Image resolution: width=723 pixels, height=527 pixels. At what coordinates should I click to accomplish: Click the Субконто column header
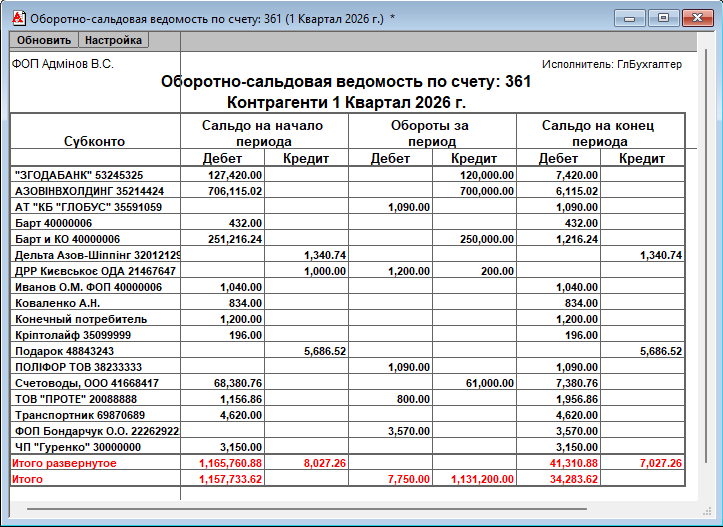(x=95, y=142)
